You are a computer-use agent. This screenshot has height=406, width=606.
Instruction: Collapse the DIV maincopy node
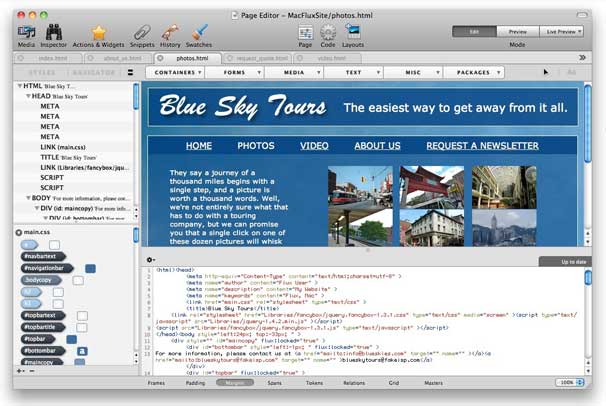37,208
